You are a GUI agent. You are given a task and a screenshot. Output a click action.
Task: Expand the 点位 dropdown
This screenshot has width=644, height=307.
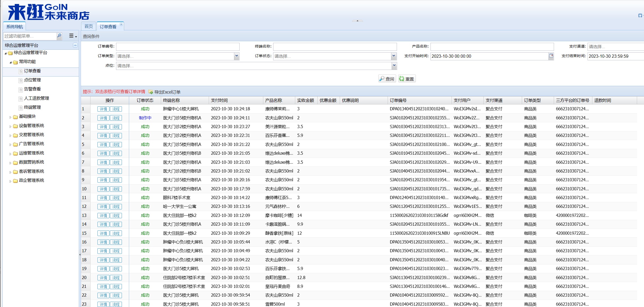(394, 66)
